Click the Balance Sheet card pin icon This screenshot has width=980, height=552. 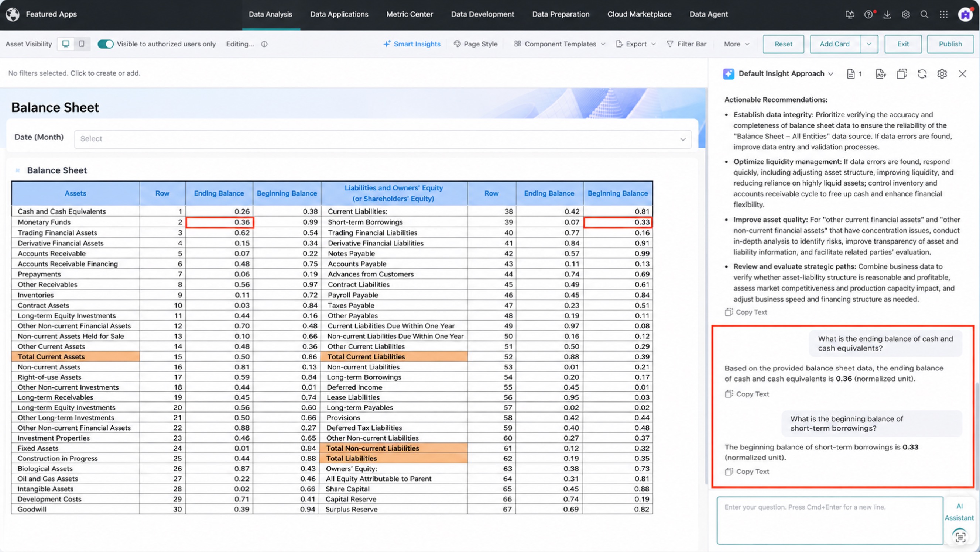click(17, 170)
